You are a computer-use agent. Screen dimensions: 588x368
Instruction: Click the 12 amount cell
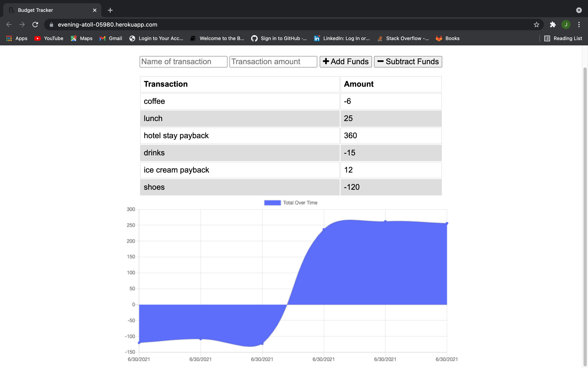pos(391,170)
